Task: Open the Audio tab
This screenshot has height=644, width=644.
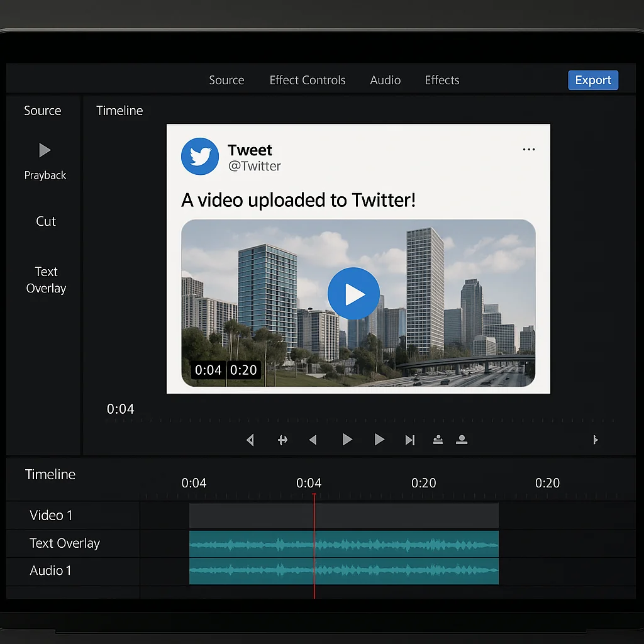Action: point(385,80)
